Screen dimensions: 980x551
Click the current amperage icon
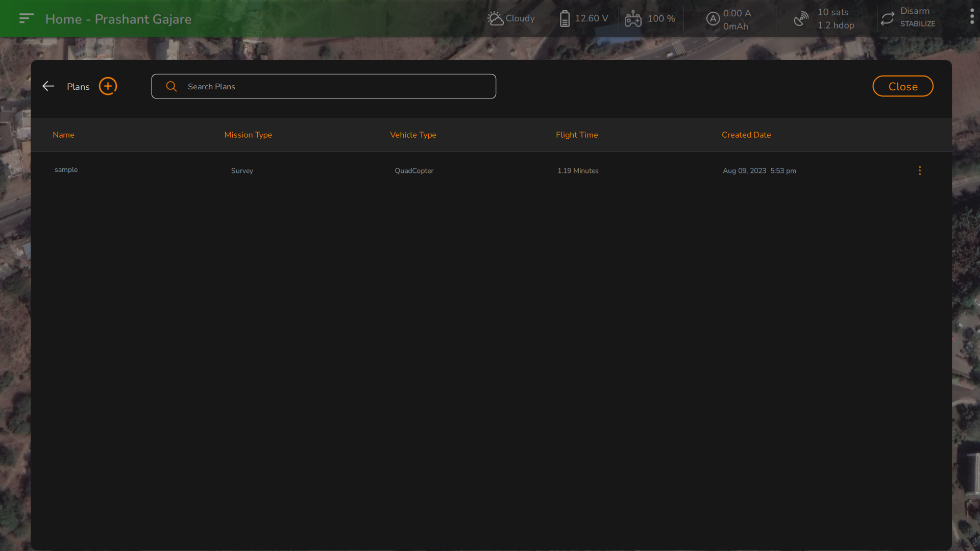tap(713, 19)
